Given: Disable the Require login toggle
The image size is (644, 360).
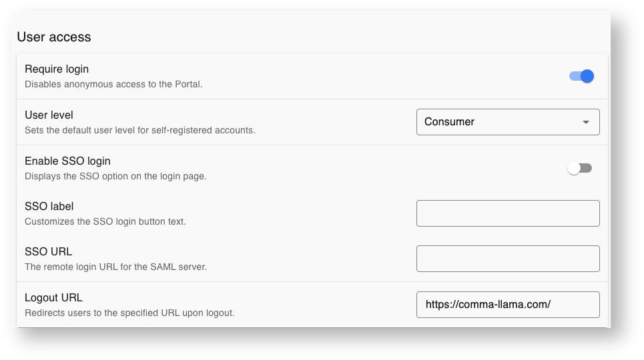Looking at the screenshot, I should click(581, 77).
